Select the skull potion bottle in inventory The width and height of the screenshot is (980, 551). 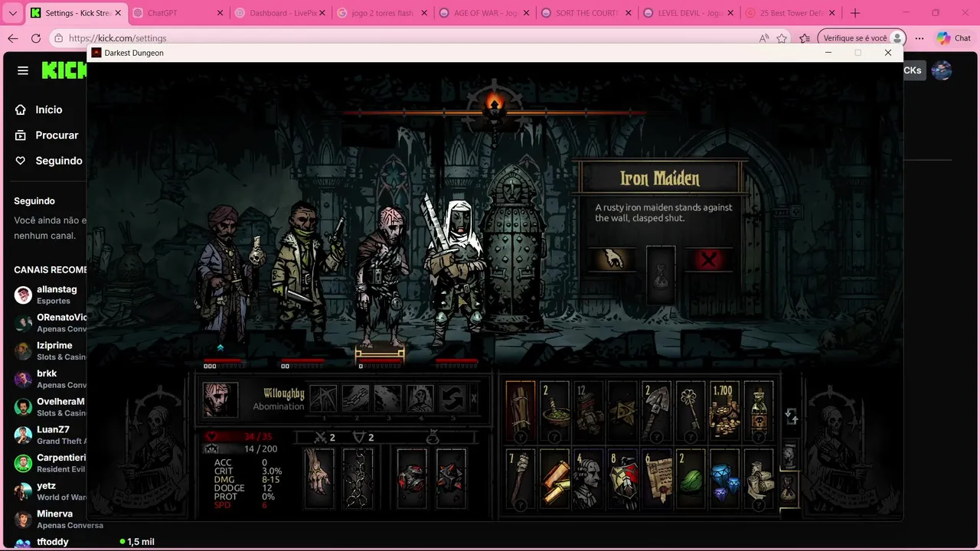[759, 412]
